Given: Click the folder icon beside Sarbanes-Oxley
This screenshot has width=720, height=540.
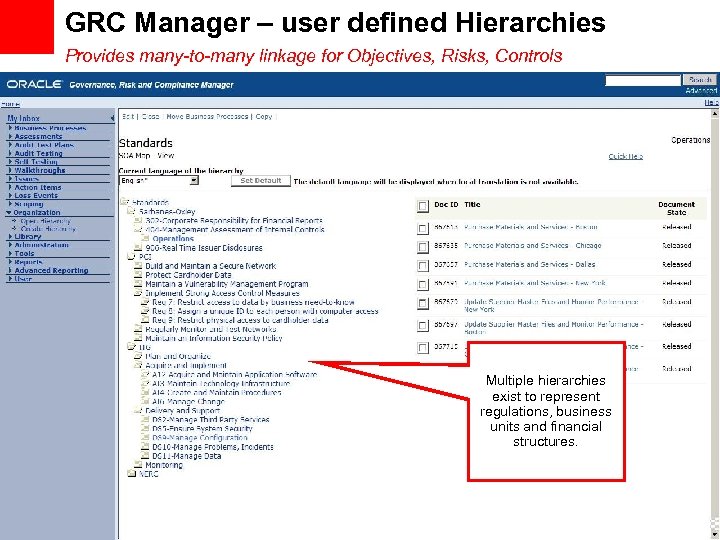Looking at the screenshot, I should (x=131, y=211).
